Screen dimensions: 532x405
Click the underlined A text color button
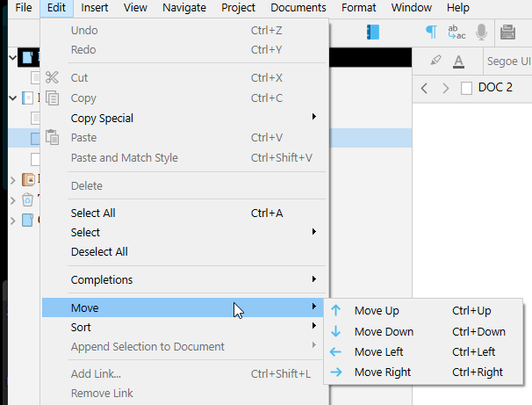click(458, 61)
